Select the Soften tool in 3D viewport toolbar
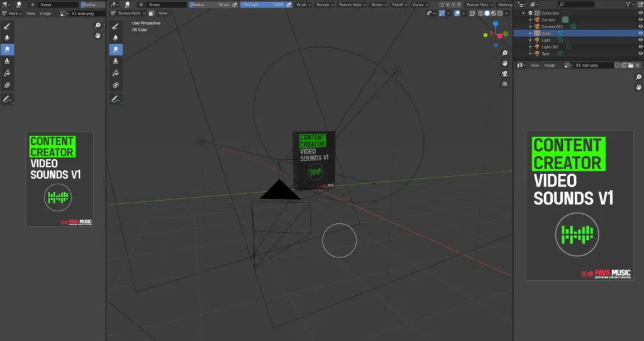Screen dimensions: 644x341 click(x=116, y=38)
